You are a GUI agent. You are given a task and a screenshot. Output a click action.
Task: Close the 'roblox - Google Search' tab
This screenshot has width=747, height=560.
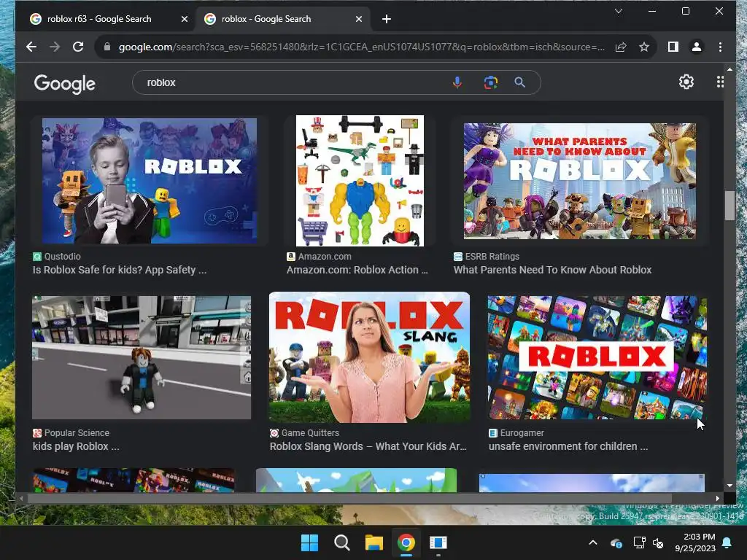tap(359, 19)
